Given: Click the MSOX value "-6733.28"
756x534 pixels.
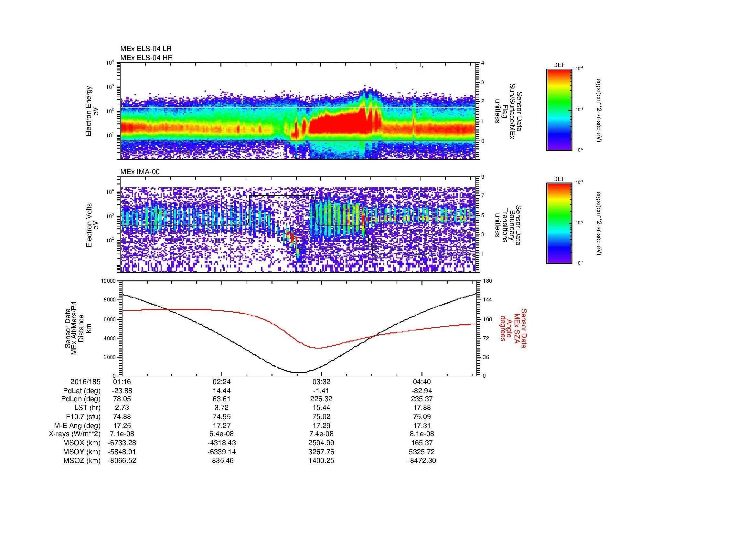Looking at the screenshot, I should 122,443.
